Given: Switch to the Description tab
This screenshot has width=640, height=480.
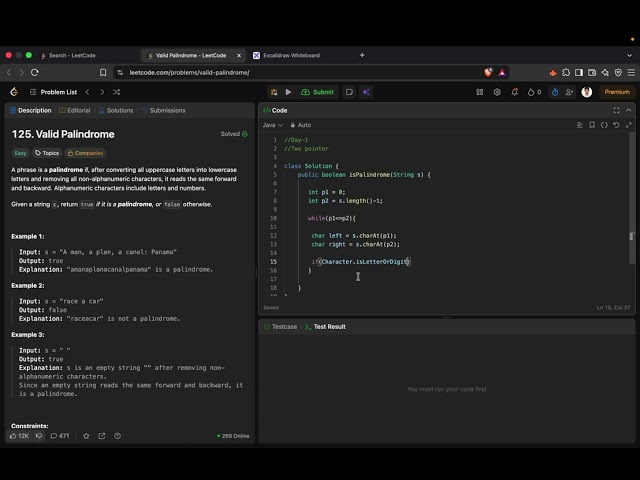Looking at the screenshot, I should 31,111.
